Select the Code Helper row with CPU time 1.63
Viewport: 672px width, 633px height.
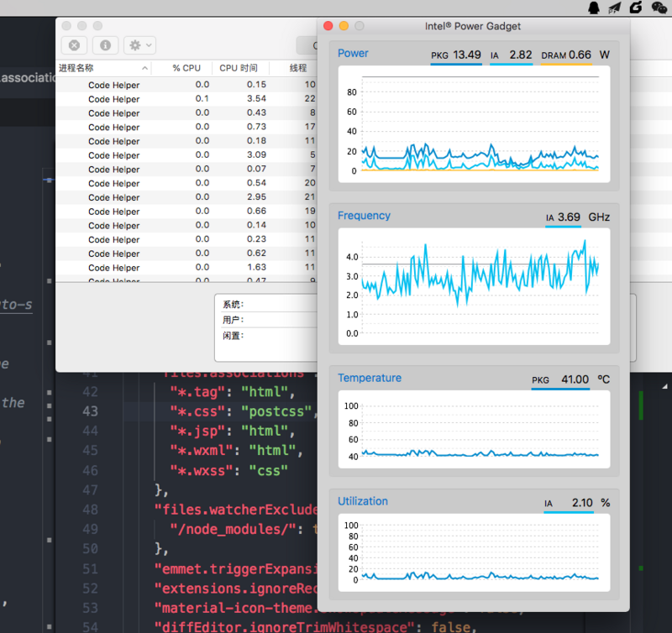coord(186,268)
